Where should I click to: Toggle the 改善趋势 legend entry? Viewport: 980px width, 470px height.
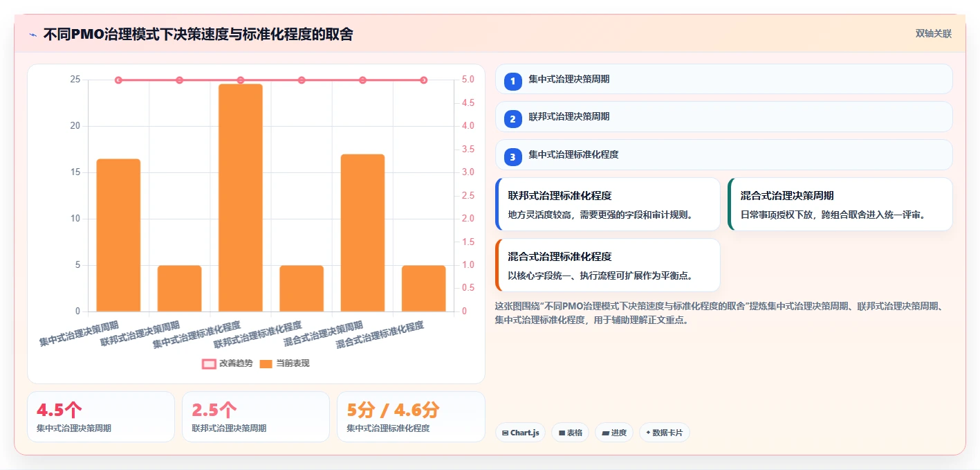[x=227, y=363]
